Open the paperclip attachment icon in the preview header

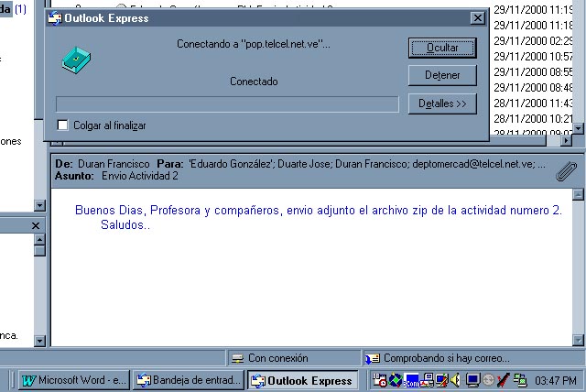coord(566,171)
